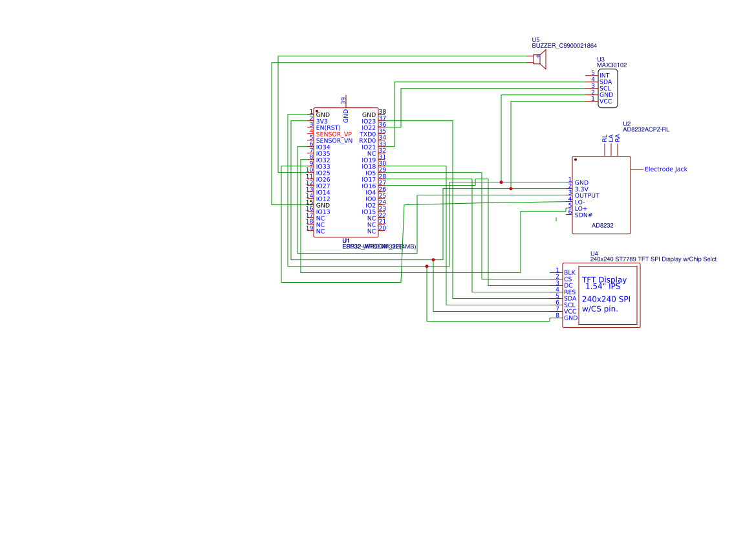The height and width of the screenshot is (535, 756).
Task: Select the IO16 pin on ESP32
Action: pos(369,186)
